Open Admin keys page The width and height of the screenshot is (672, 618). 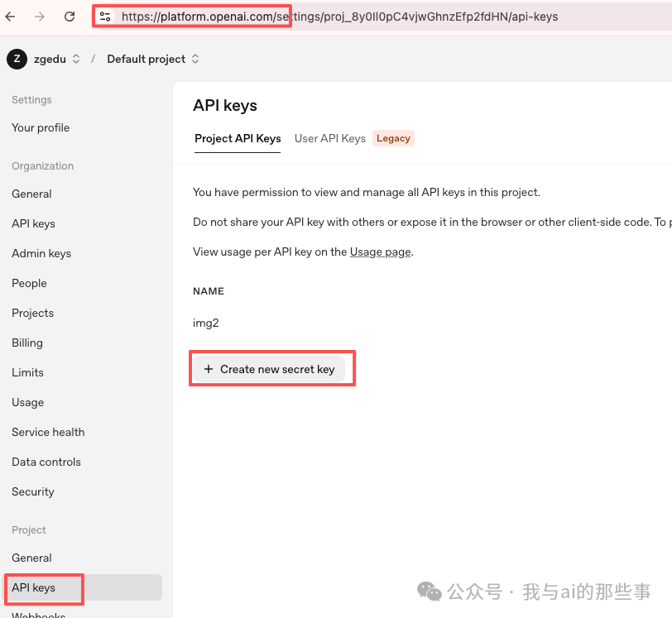pos(41,253)
